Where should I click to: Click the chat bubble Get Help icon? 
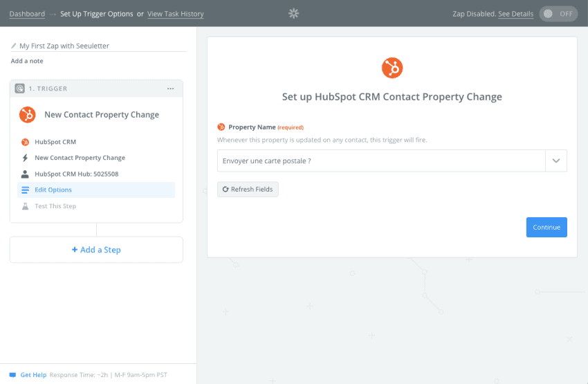point(12,375)
